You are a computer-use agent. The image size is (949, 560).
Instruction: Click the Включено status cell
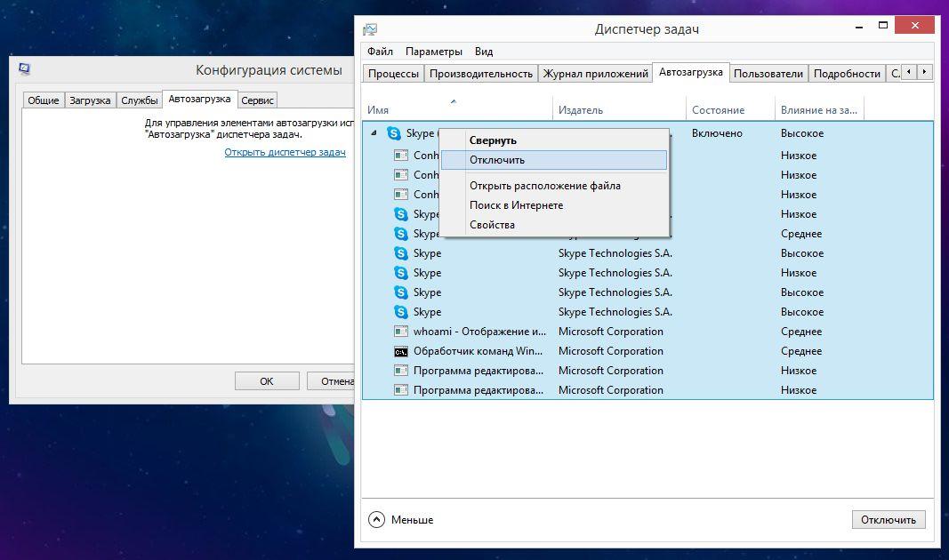pyautogui.click(x=717, y=133)
